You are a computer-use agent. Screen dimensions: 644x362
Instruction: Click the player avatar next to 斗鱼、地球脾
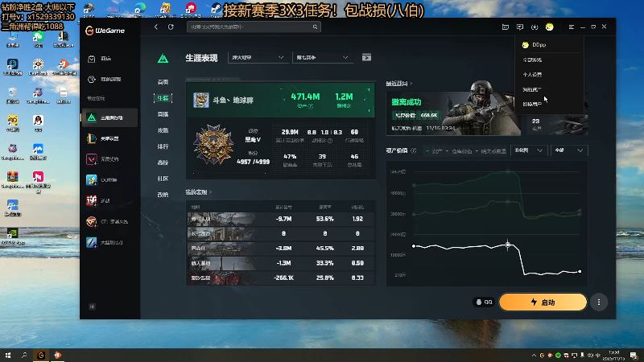201,101
